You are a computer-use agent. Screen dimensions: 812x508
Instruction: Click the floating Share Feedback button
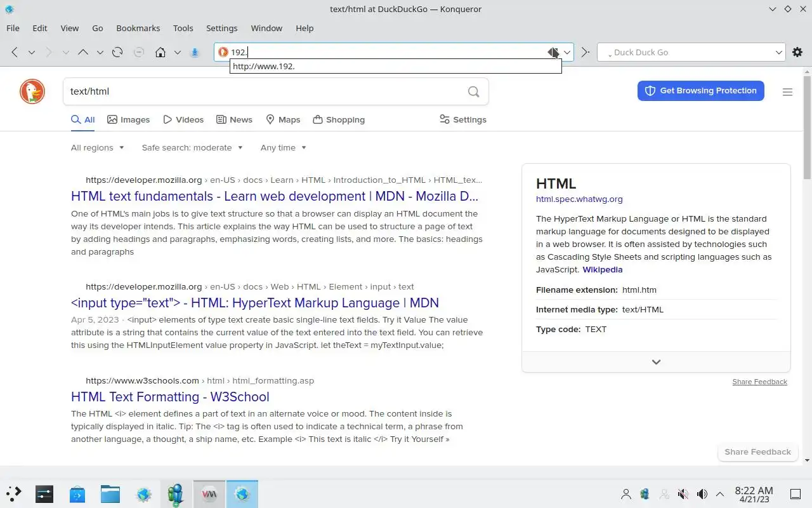coord(757,451)
